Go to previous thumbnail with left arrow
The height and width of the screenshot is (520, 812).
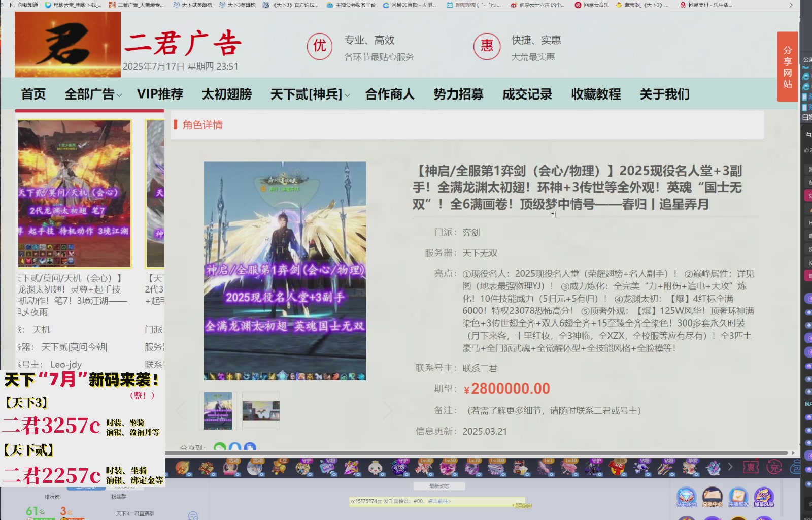click(181, 410)
